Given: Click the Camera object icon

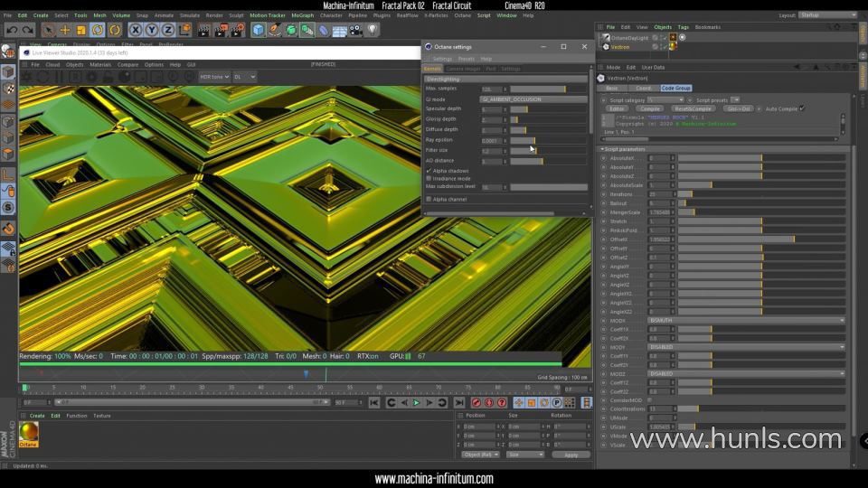Looking at the screenshot, I should click(355, 30).
